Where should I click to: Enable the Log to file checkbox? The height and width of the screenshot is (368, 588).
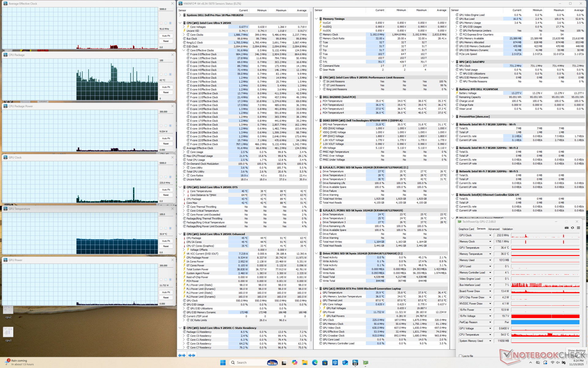(x=460, y=356)
